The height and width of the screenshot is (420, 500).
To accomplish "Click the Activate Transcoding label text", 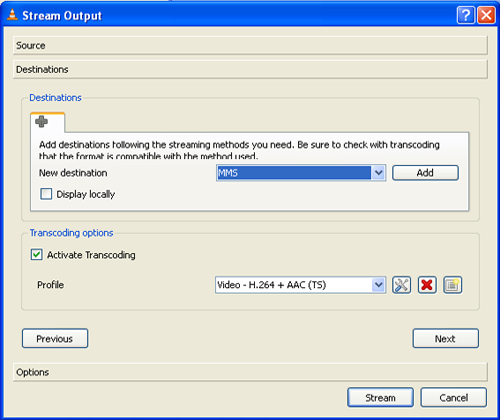I will 91,255.
